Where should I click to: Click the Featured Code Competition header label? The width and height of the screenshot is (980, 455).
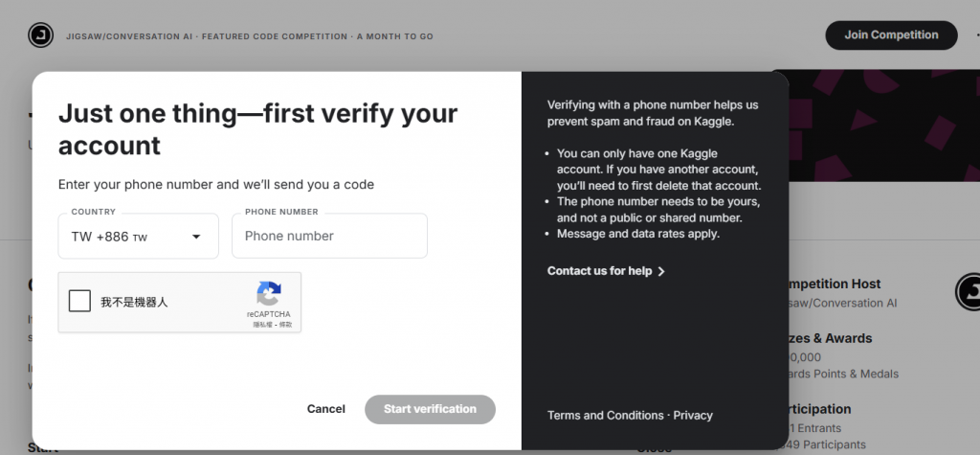[x=275, y=36]
